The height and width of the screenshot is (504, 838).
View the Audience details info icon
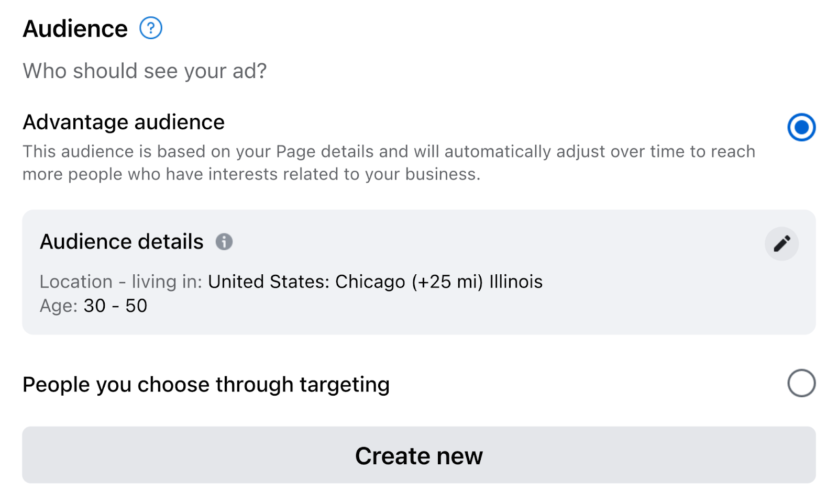click(x=225, y=242)
